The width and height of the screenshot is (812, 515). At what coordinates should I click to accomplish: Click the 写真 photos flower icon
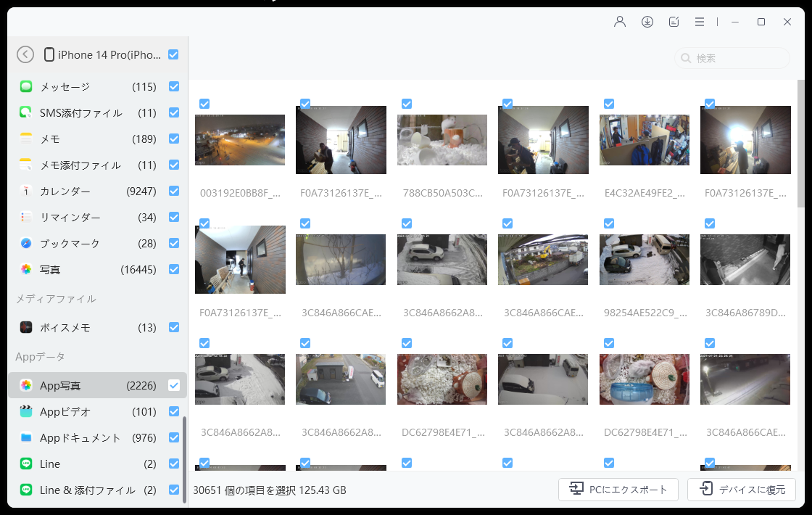click(x=26, y=269)
